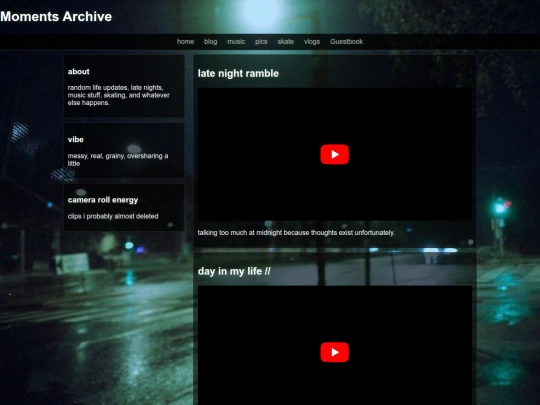Viewport: 540px width, 405px height.
Task: Open the music section
Action: [x=236, y=42]
